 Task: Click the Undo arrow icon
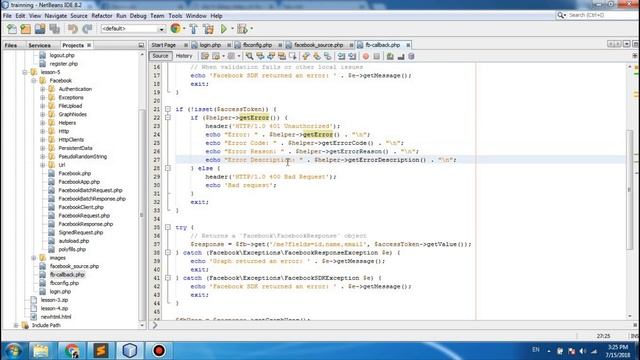pyautogui.click(x=73, y=29)
